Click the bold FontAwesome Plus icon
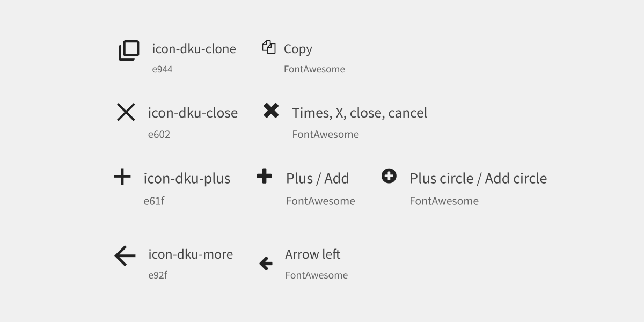The height and width of the screenshot is (322, 644). [x=265, y=176]
